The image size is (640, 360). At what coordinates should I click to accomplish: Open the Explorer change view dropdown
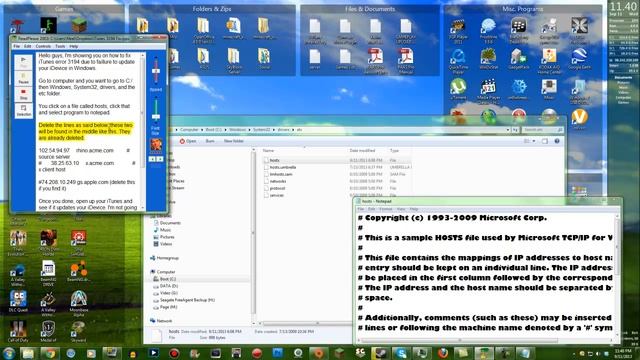click(534, 141)
